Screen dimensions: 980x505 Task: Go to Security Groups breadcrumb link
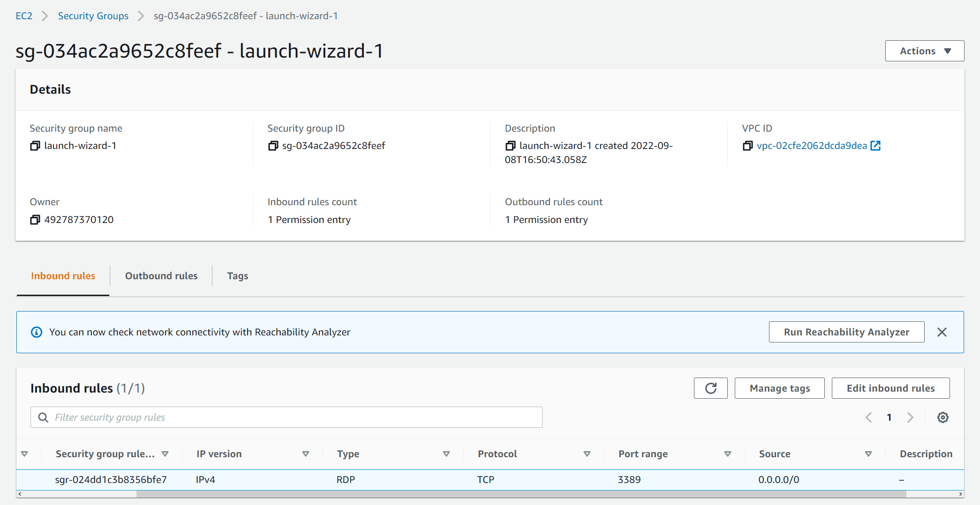click(x=93, y=16)
